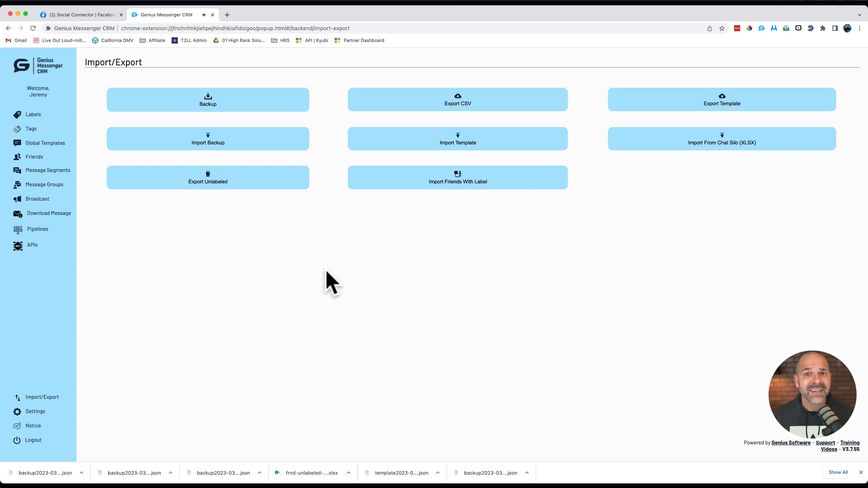The height and width of the screenshot is (488, 868).
Task: Open the APIs section
Action: click(25, 245)
